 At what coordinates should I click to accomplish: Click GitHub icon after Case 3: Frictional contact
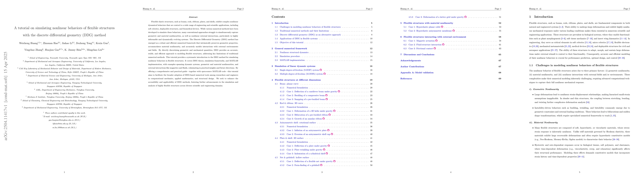435,48
